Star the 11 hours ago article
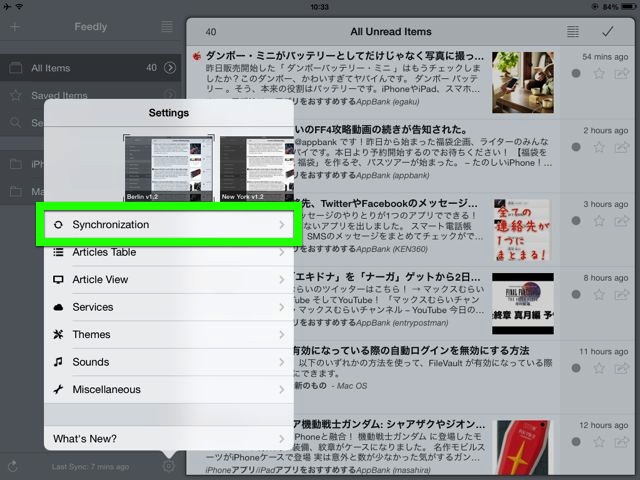Viewport: 640px width, 480px height. (599, 368)
